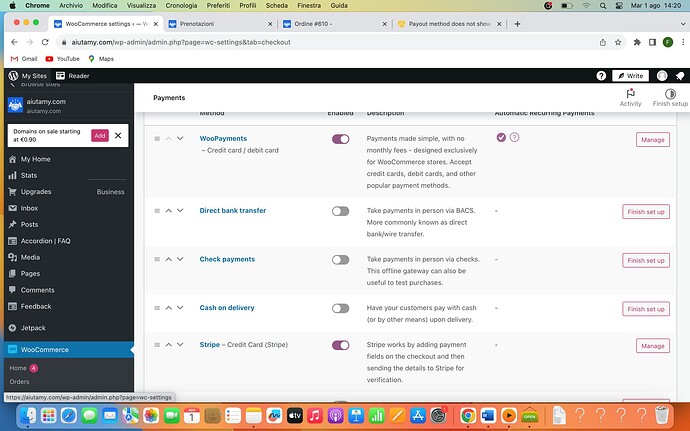Open Apple TV app in the Dock
This screenshot has width=690, height=431.
pos(294,415)
